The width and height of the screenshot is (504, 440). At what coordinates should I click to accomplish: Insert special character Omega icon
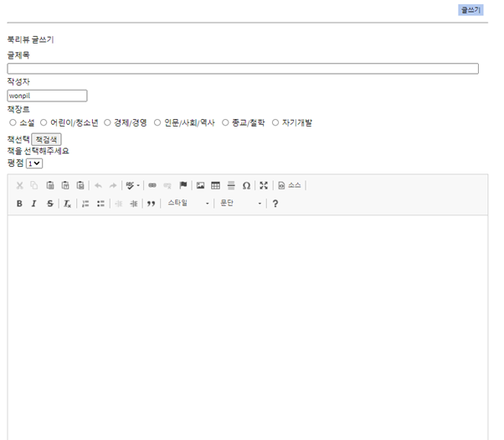[x=246, y=186]
